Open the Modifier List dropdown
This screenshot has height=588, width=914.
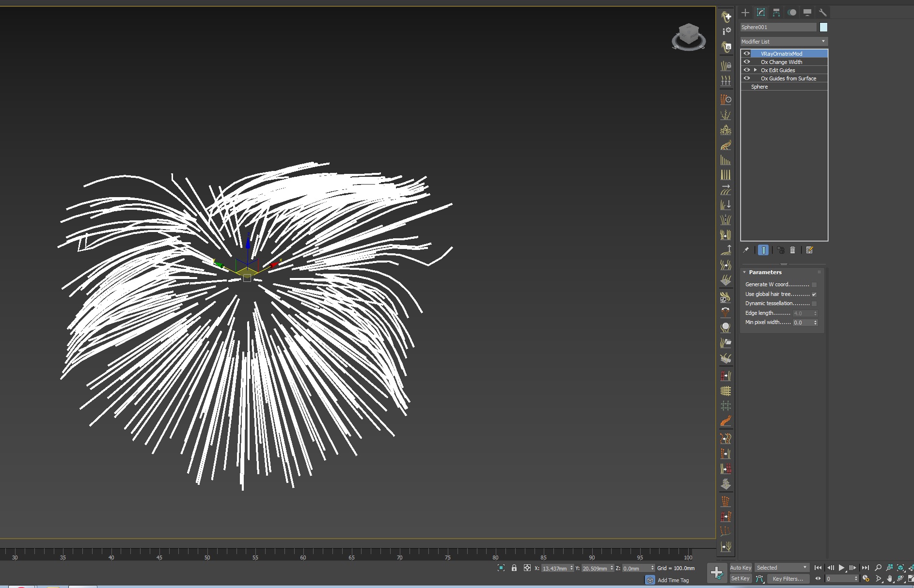[x=784, y=42]
